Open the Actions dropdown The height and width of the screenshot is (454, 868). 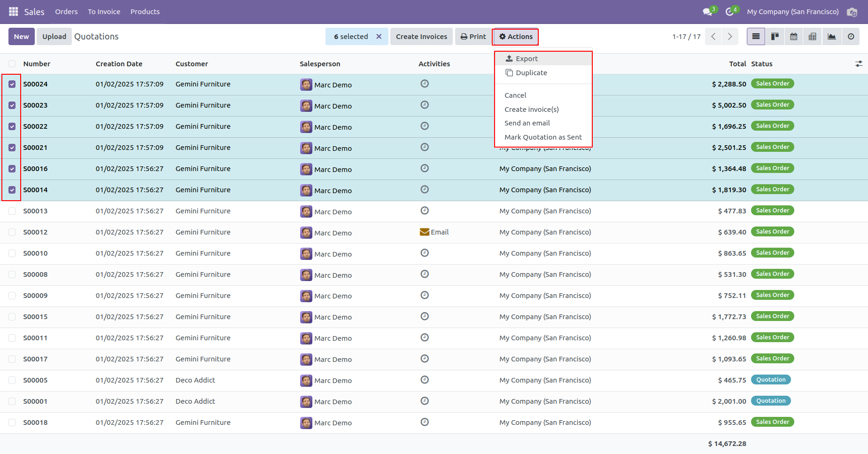pyautogui.click(x=515, y=37)
